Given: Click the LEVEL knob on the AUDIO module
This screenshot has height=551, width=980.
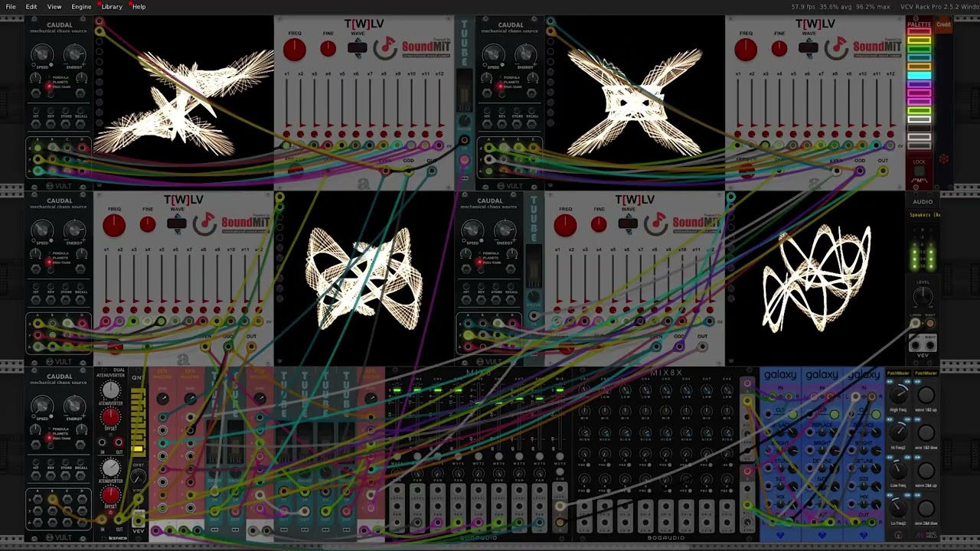Looking at the screenshot, I should [923, 297].
